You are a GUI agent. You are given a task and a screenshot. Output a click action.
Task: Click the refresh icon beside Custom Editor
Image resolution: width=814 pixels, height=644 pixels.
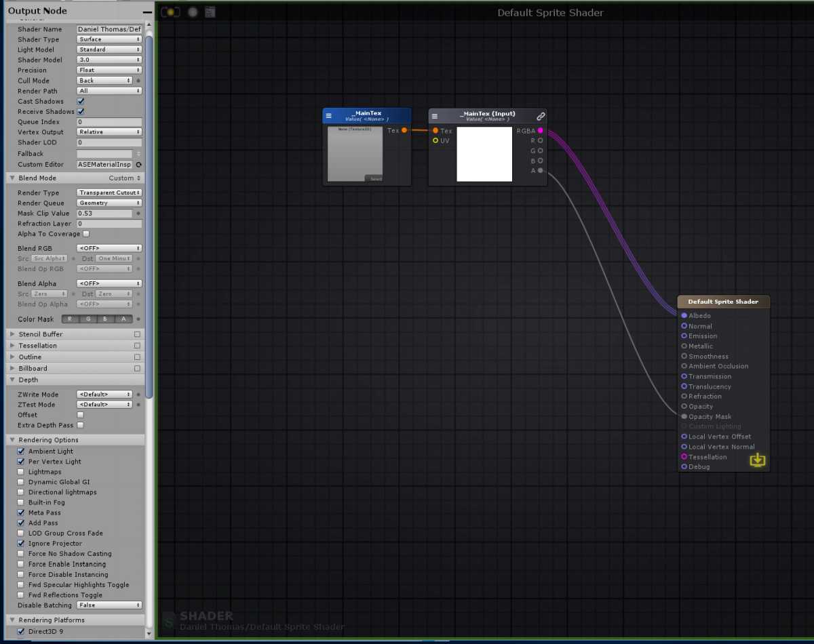click(x=138, y=165)
